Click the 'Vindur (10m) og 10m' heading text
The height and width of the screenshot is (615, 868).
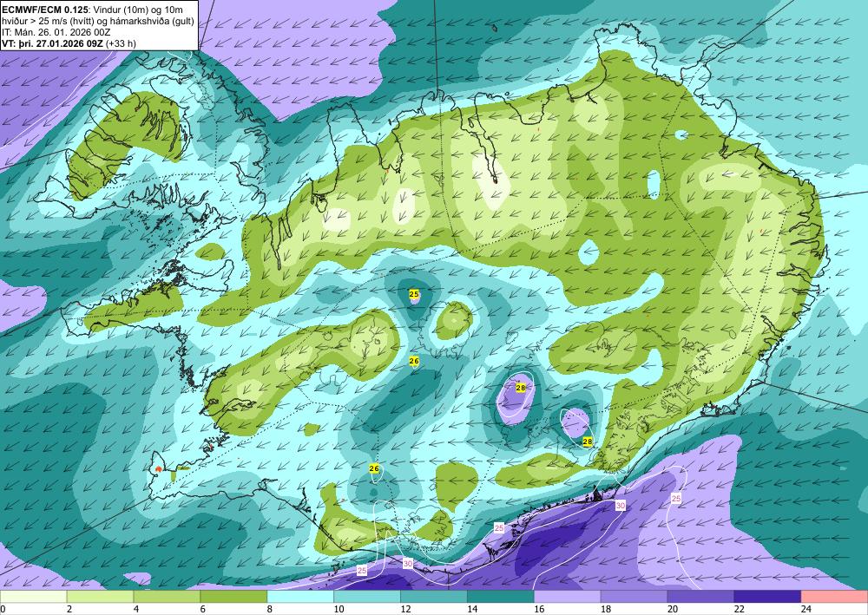(138, 10)
